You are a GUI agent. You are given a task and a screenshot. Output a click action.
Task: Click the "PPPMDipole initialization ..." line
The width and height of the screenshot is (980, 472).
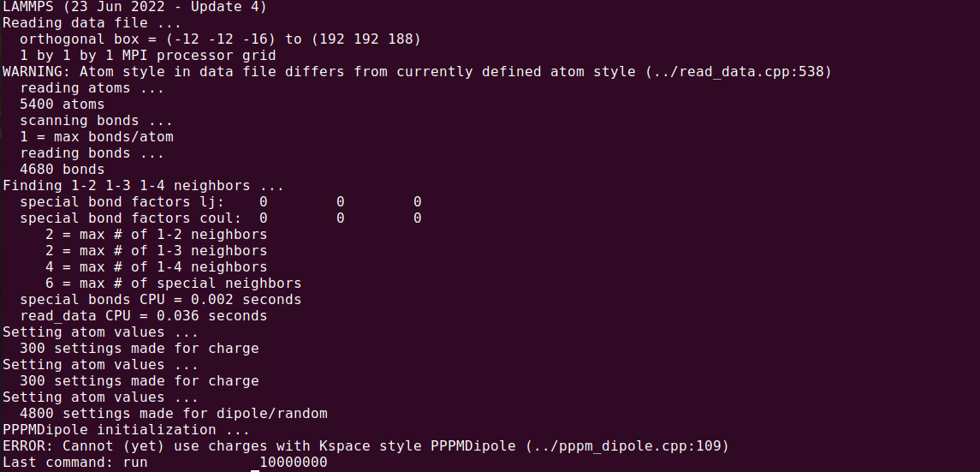click(126, 430)
